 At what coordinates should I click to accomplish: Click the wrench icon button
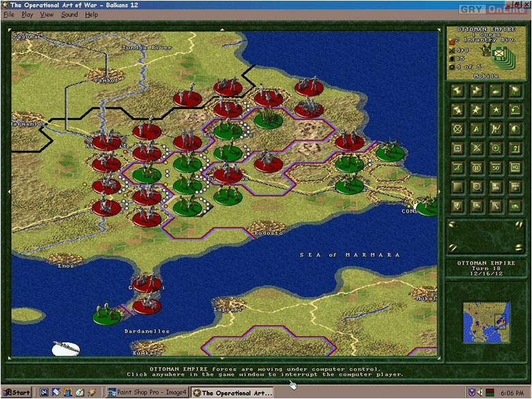[496, 206]
